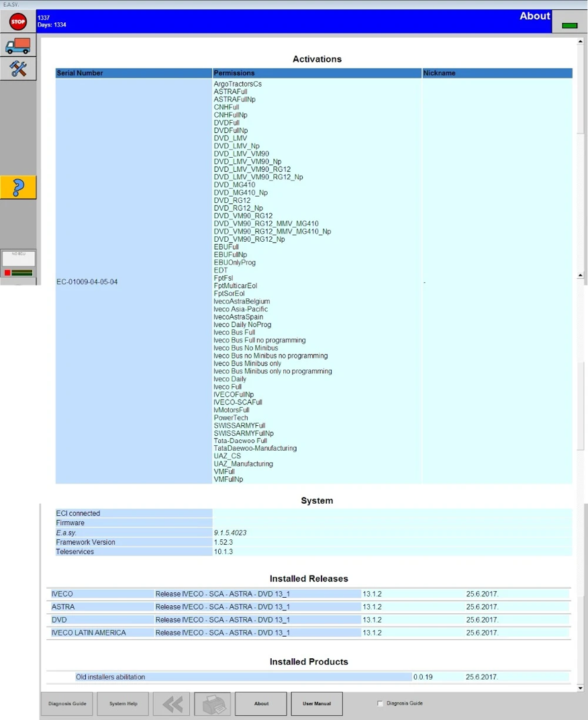This screenshot has height=720, width=588.
Task: Click the Permissions column header
Action: [x=317, y=73]
